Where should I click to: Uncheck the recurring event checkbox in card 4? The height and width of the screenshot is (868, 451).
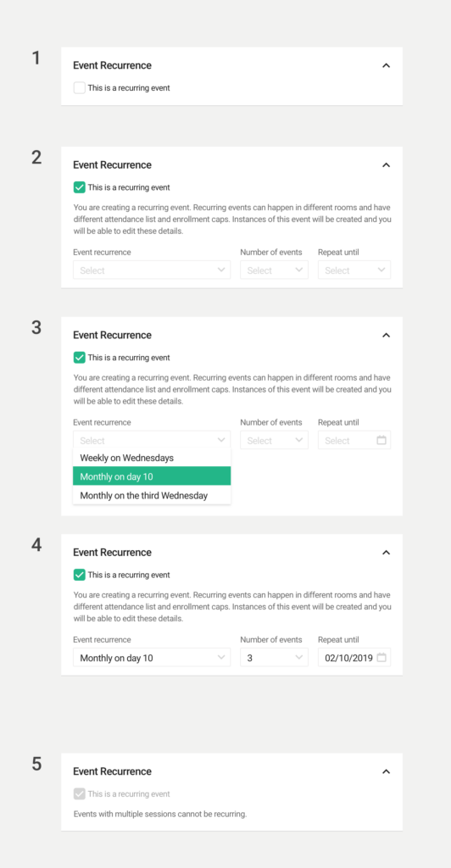tap(79, 576)
